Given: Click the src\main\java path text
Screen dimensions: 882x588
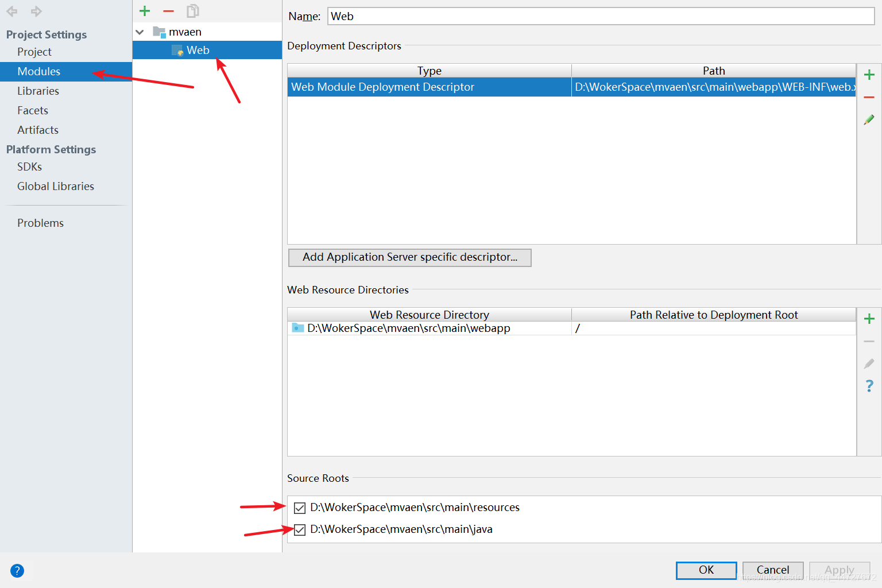Looking at the screenshot, I should [x=401, y=529].
